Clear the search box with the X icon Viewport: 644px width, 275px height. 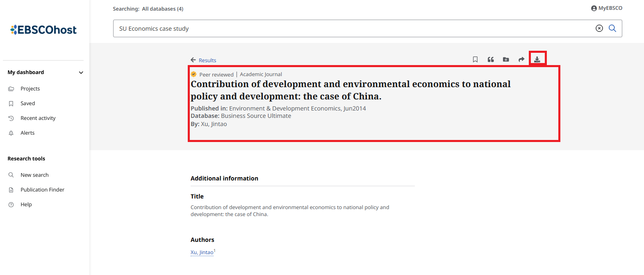[x=599, y=28]
